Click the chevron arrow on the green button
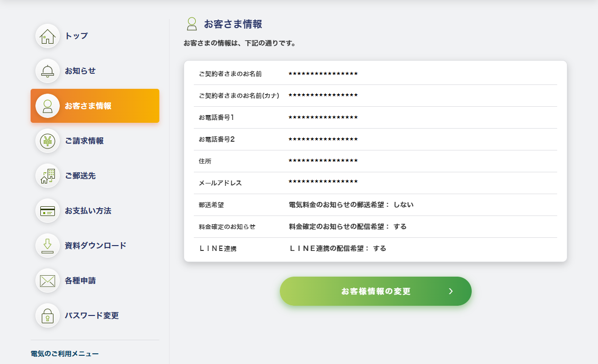598x364 pixels. click(x=451, y=291)
